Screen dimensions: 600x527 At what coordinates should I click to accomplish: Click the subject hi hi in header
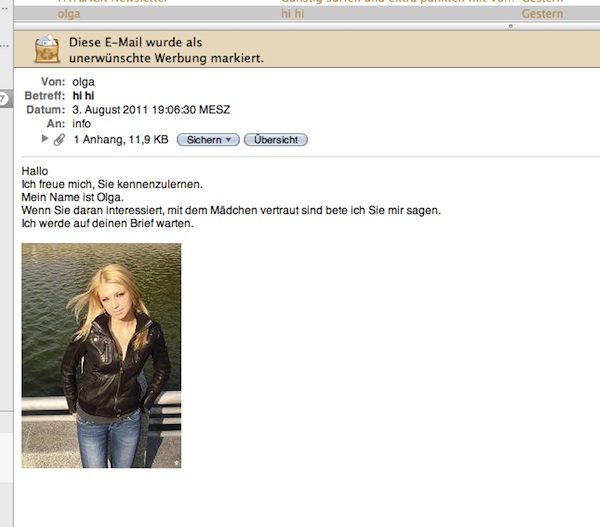pyautogui.click(x=83, y=96)
